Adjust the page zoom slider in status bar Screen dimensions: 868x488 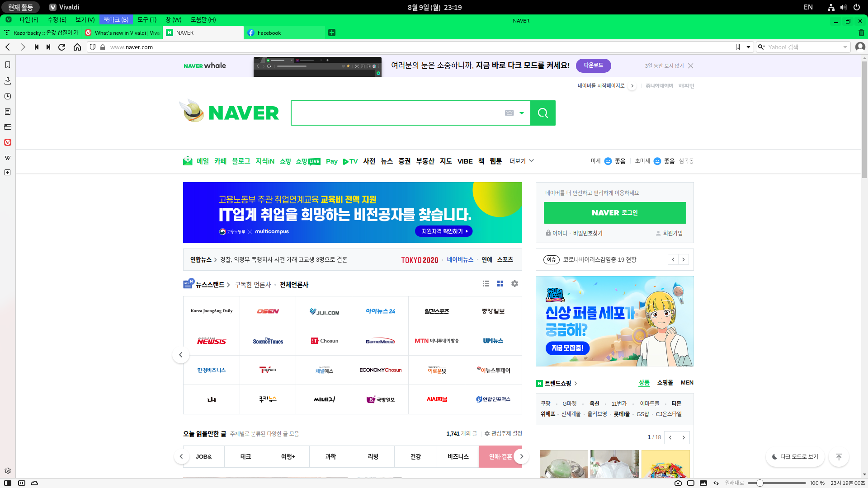[x=760, y=483]
